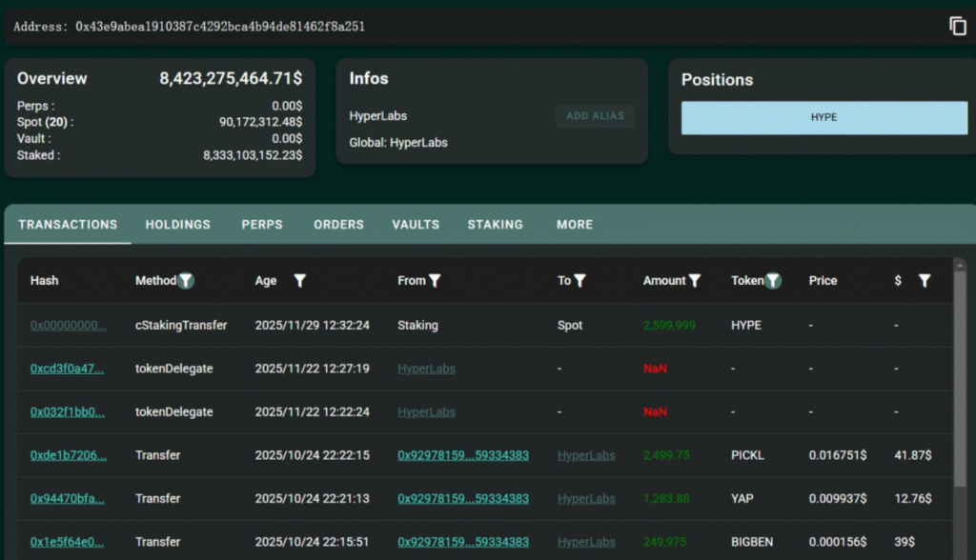The width and height of the screenshot is (976, 560).
Task: Select the HYPE position bar
Action: coord(823,118)
